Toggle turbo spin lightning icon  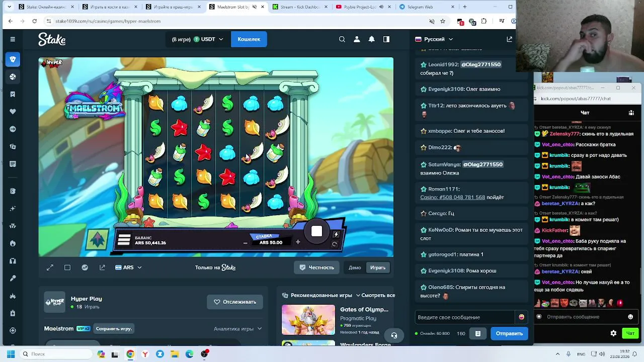(336, 234)
